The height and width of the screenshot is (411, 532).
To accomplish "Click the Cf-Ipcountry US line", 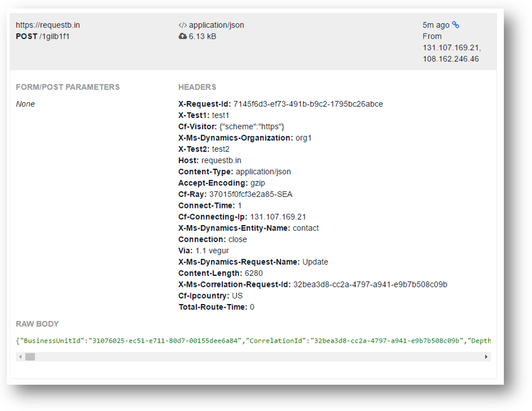I will (x=211, y=296).
